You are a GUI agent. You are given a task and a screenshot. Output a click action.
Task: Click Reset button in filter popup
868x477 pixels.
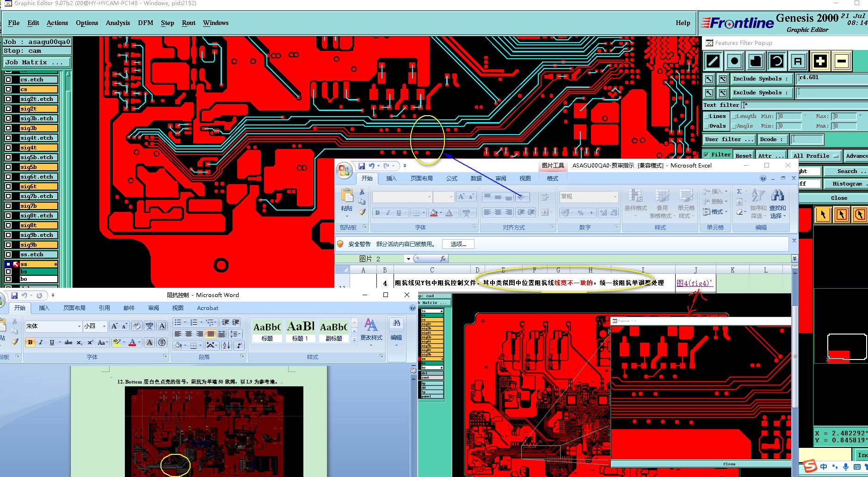pos(744,156)
